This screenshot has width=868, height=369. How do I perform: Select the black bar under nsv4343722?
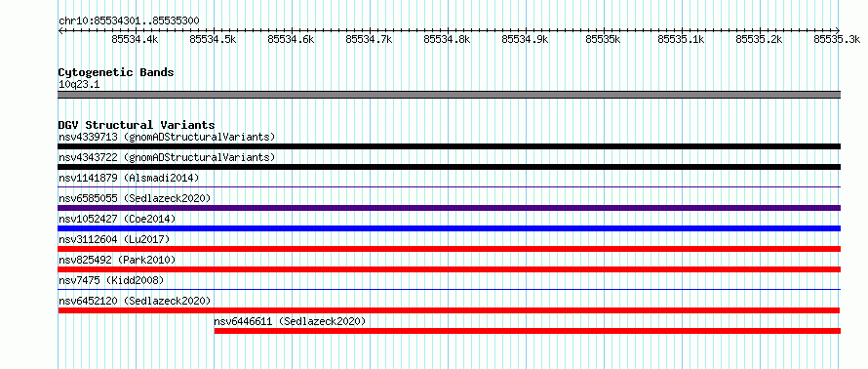point(449,167)
